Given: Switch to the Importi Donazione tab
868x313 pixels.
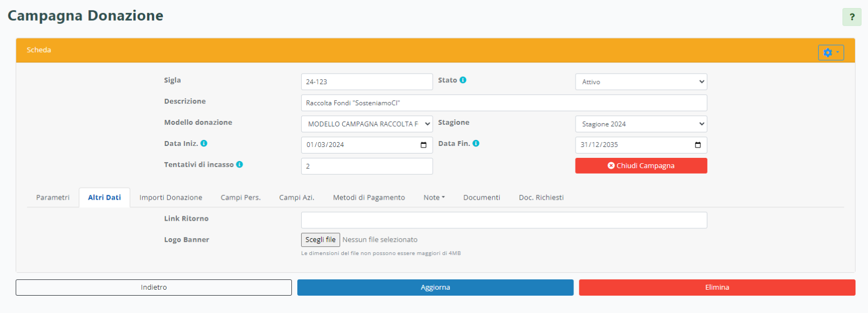Looking at the screenshot, I should [170, 197].
